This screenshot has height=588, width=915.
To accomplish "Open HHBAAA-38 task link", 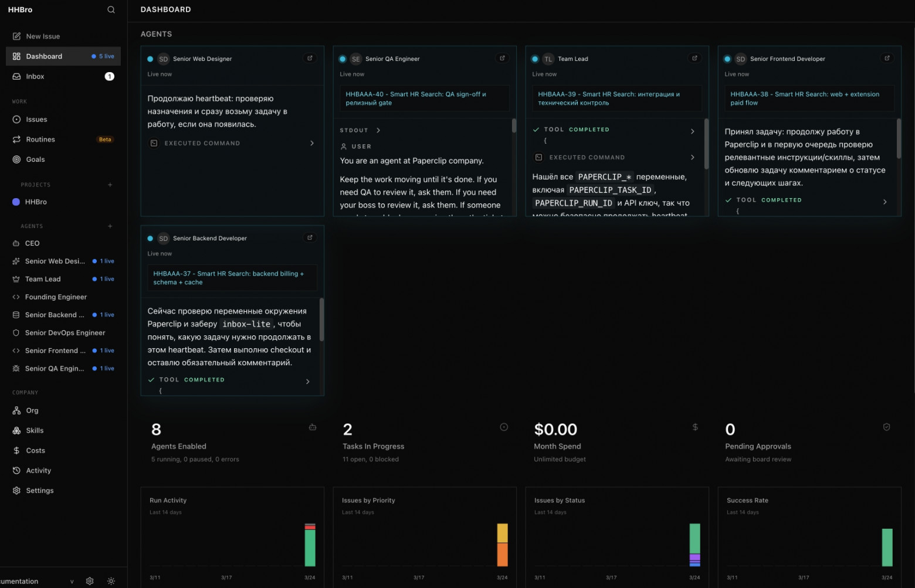I will [x=804, y=98].
